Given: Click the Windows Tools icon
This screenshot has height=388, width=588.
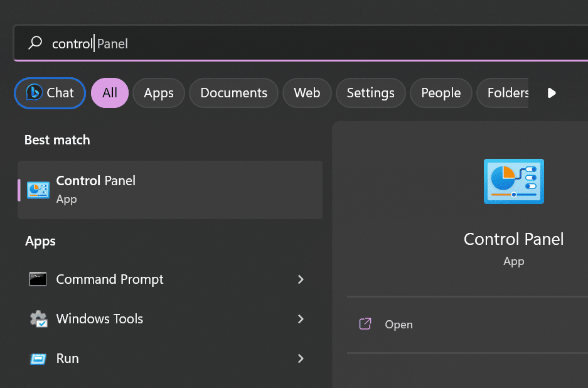Looking at the screenshot, I should [x=38, y=319].
